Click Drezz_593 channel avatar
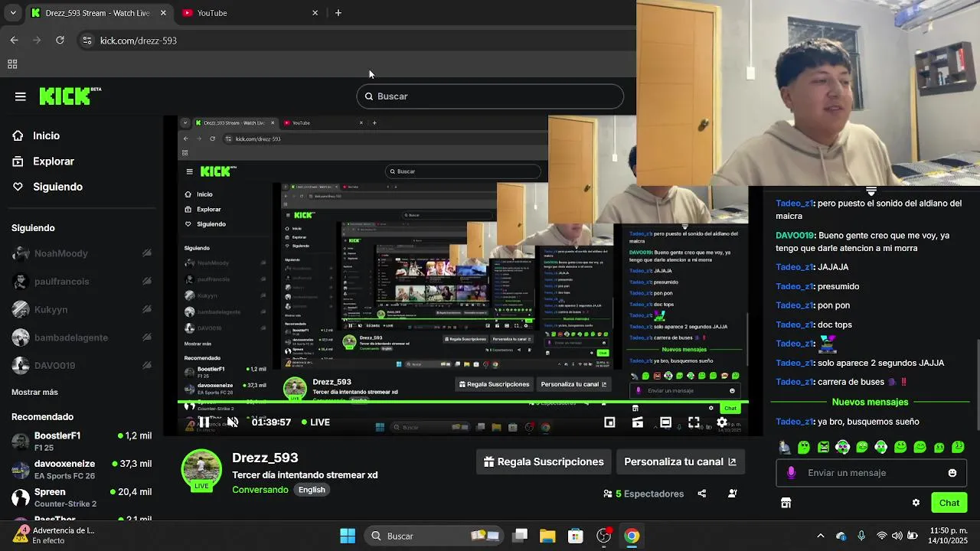The width and height of the screenshot is (980, 551). tap(201, 469)
